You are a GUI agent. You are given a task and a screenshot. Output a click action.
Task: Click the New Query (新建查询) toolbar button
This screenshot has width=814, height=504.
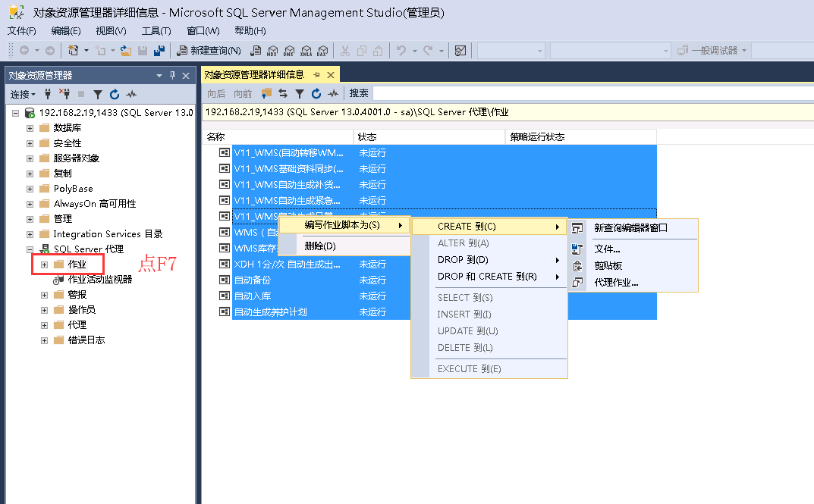coord(209,50)
